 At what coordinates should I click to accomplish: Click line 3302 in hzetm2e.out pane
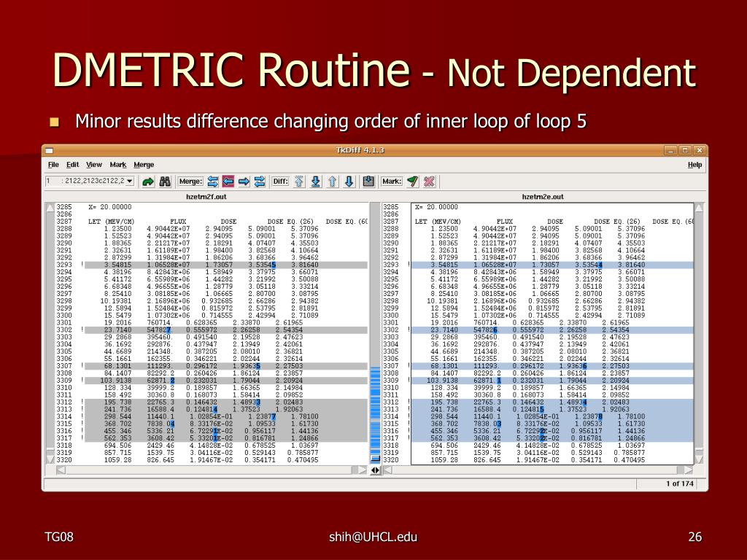click(553, 330)
